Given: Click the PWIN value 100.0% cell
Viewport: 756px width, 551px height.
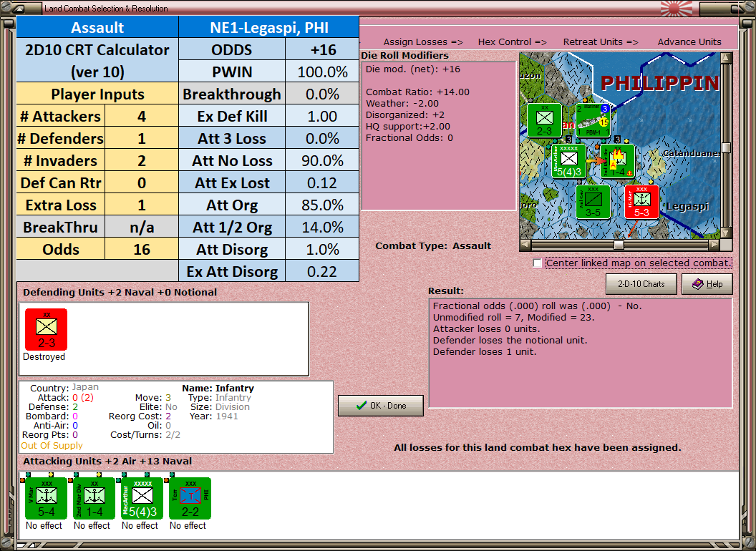Looking at the screenshot, I should pos(322,72).
